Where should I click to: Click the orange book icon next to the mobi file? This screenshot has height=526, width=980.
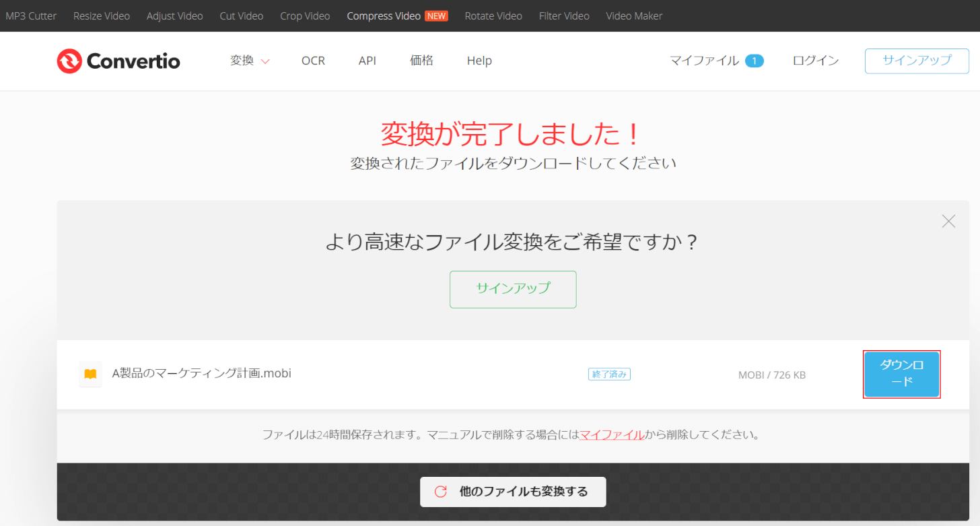click(x=90, y=374)
